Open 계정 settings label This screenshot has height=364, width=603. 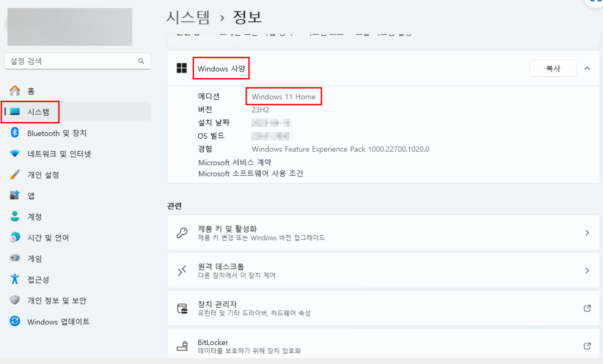(x=35, y=217)
